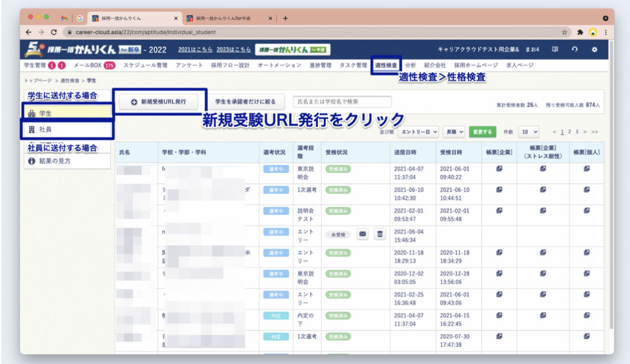
Task: Open the 件数 per-page count dropdown
Action: [529, 131]
